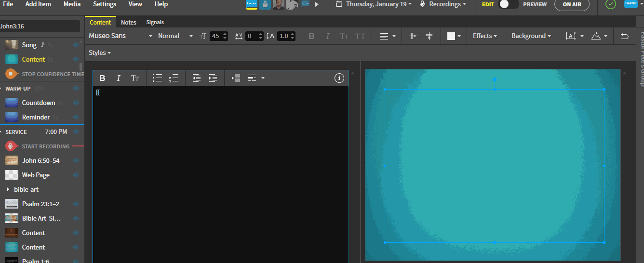Toggle the speaker icon for Psalm 23:1–2

76,204
